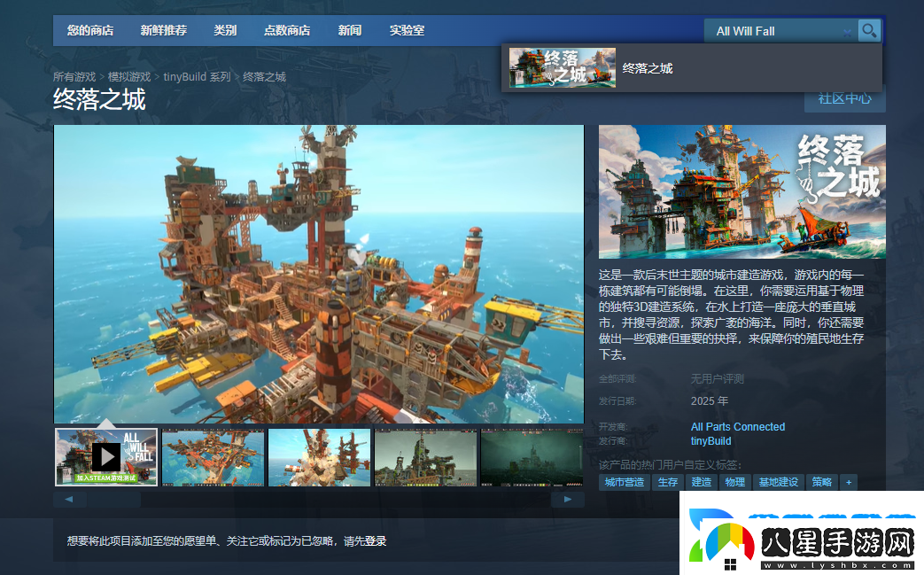Click the 社区中心 button

(x=844, y=98)
